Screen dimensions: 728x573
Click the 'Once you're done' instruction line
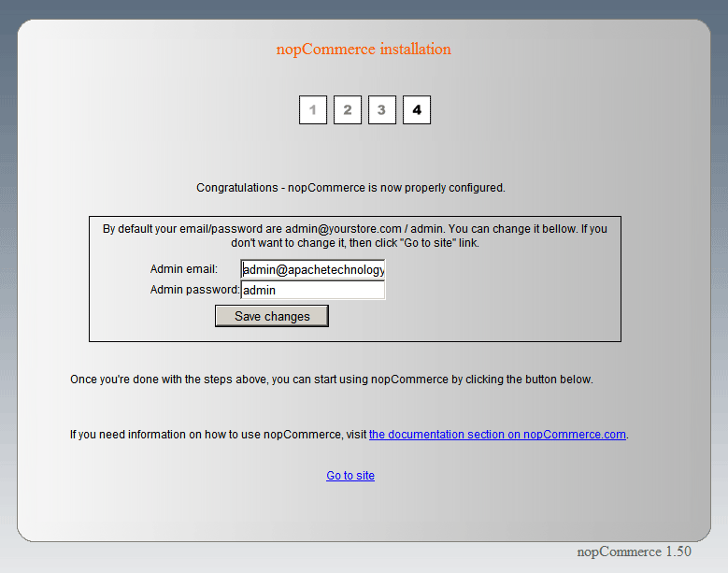332,380
